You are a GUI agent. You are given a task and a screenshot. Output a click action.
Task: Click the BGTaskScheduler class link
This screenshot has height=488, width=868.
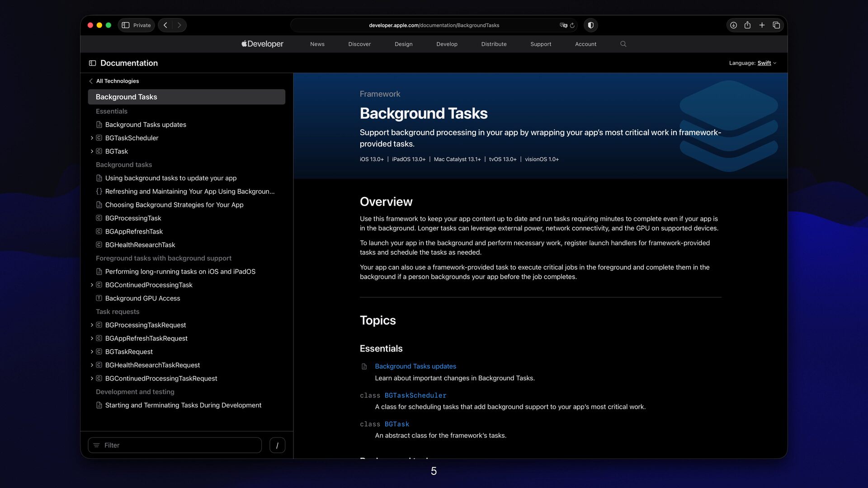415,395
